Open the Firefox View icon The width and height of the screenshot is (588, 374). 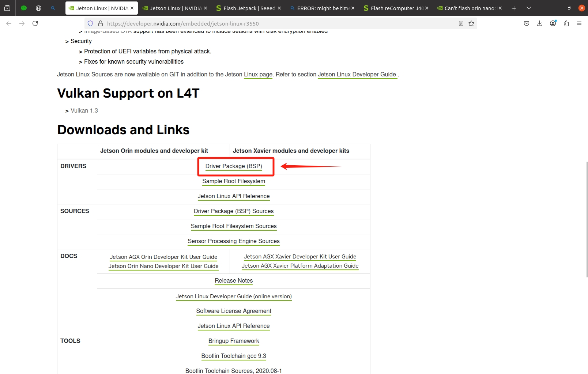point(7,8)
